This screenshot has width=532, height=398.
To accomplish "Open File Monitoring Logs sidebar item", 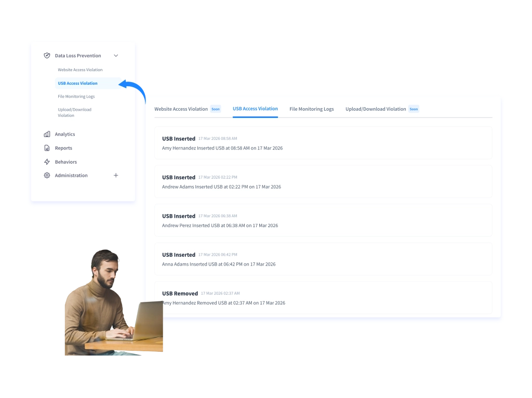I will coord(76,96).
